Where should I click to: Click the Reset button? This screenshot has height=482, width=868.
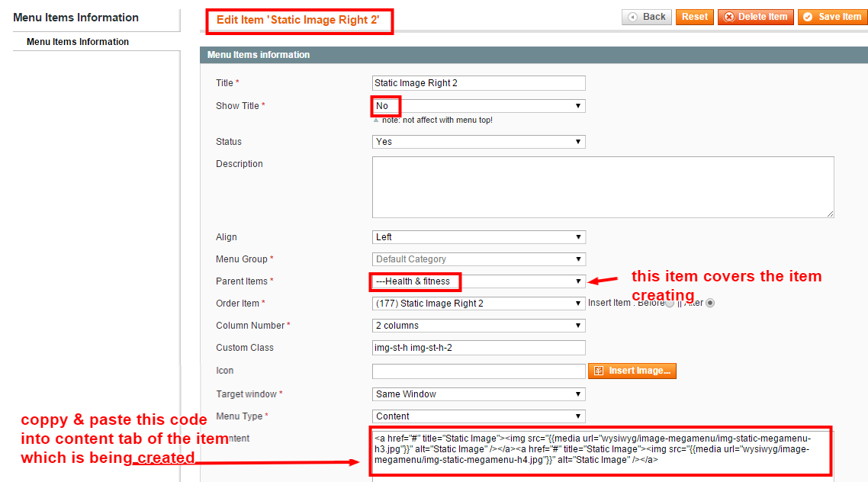pos(695,17)
